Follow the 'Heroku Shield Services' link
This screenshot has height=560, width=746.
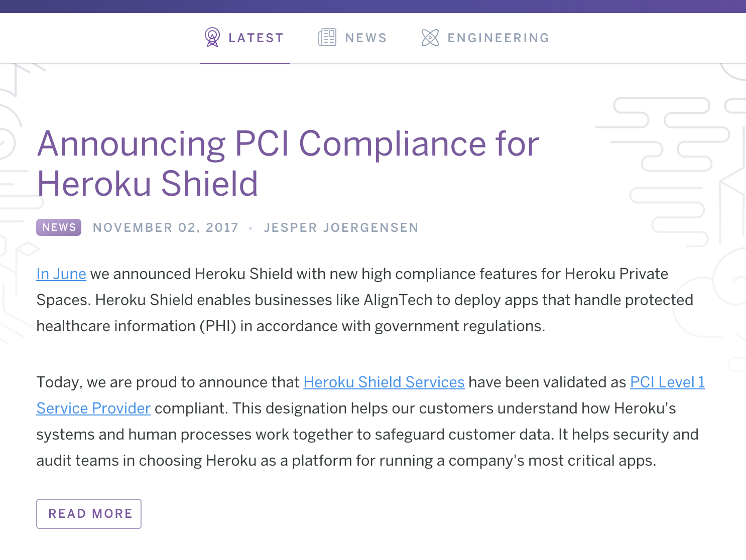[x=384, y=382]
